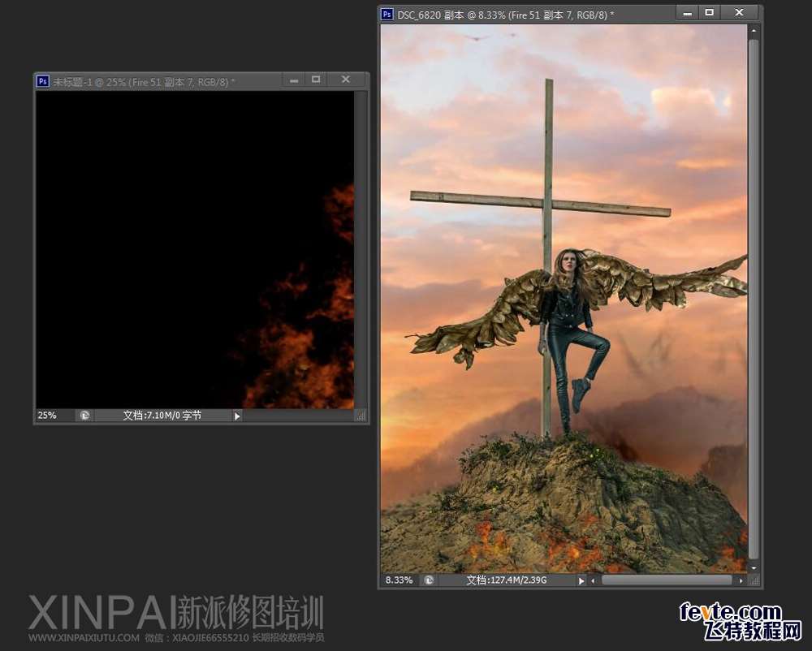Minimize the untitled fire document window

coord(294,80)
